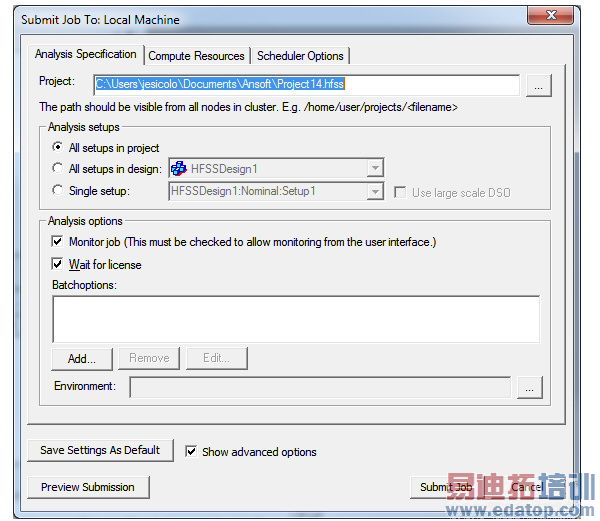
Task: Click Save Settings As Default
Action: click(x=100, y=450)
